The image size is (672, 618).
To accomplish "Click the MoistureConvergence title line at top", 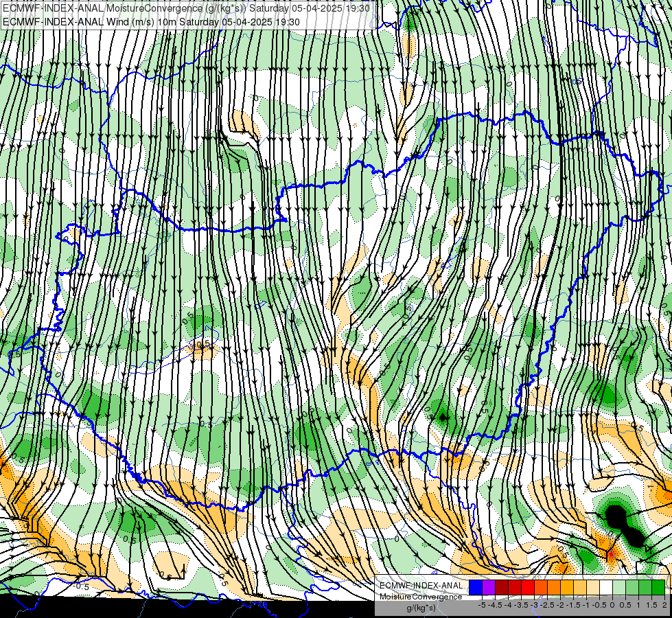I will point(186,8).
